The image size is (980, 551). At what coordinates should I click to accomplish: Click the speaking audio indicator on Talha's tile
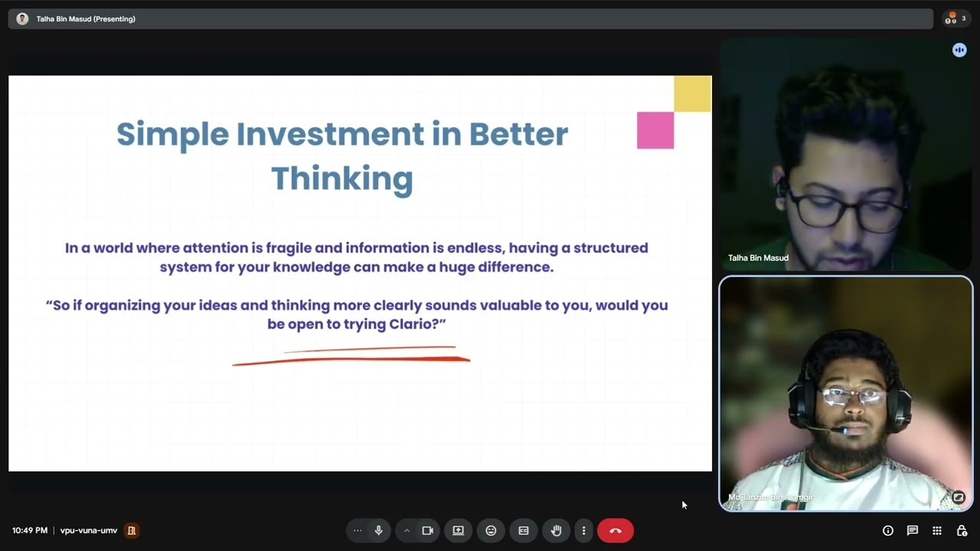[x=959, y=50]
